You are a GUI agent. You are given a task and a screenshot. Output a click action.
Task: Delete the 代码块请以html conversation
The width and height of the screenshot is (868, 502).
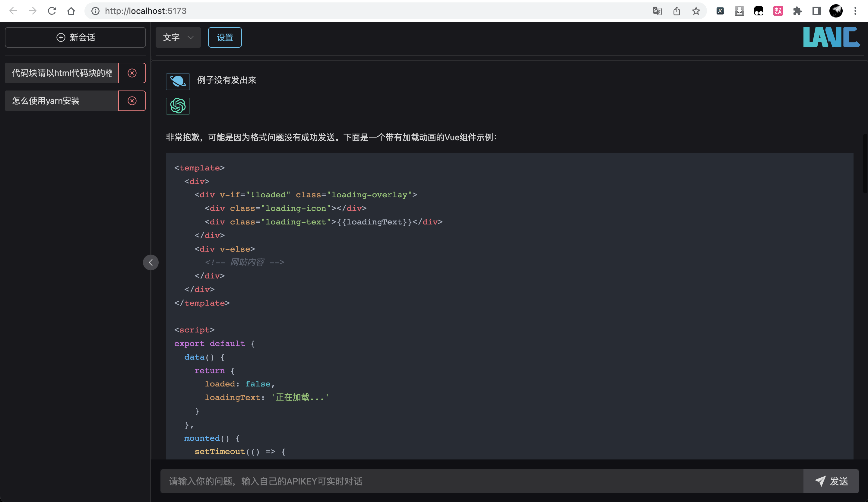point(132,73)
